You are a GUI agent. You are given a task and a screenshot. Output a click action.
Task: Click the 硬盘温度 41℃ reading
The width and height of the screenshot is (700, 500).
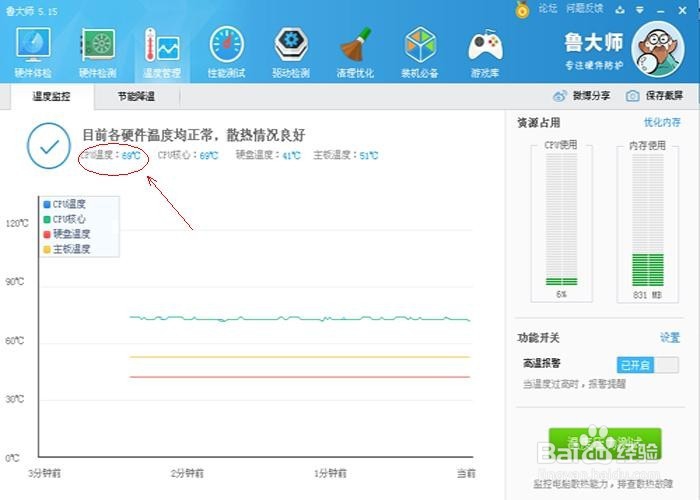coord(268,155)
